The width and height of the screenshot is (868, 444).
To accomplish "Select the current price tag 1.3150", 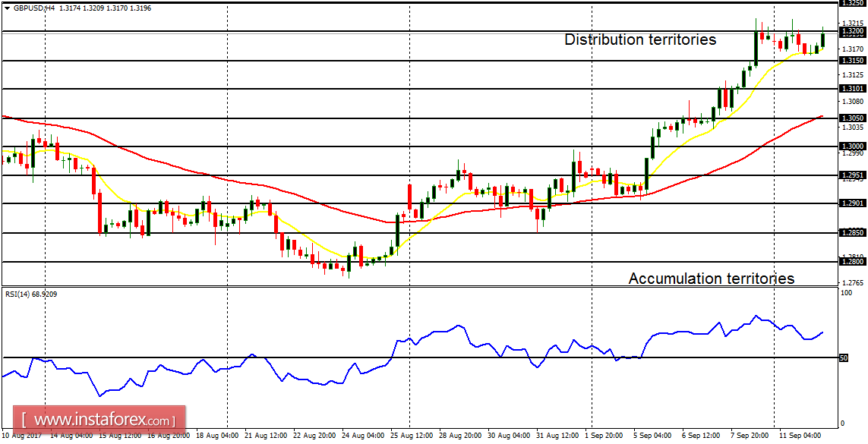I will 854,58.
